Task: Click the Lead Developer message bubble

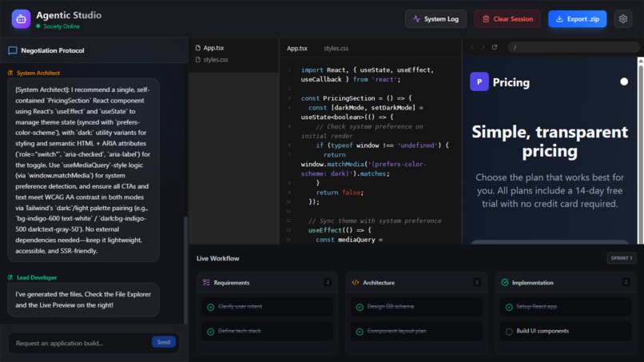Action: coord(83,300)
